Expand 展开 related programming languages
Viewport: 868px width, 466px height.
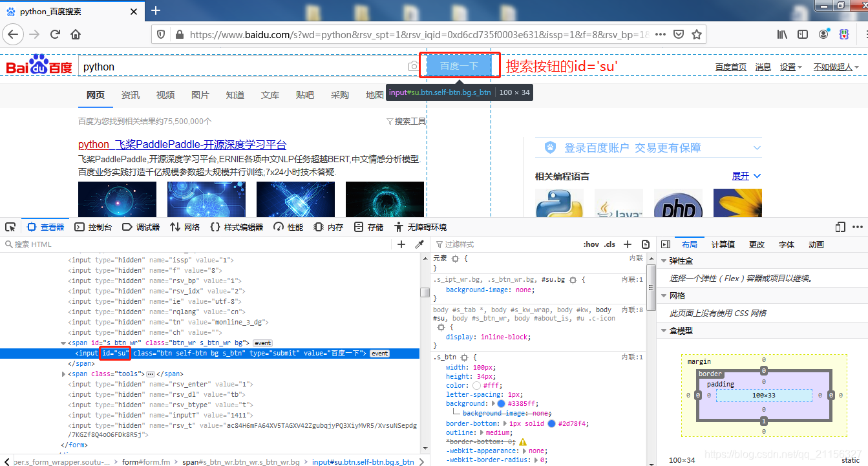click(746, 176)
